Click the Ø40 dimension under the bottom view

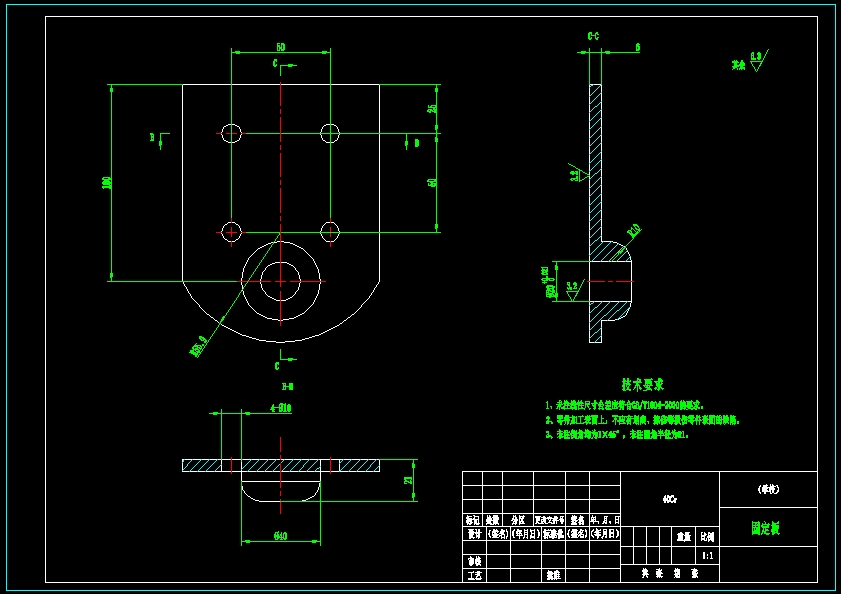coord(281,536)
